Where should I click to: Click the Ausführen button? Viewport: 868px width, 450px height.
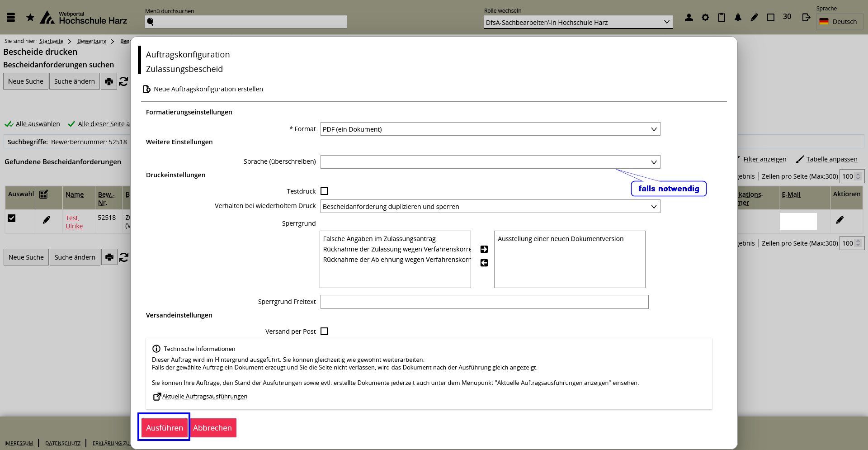click(165, 428)
